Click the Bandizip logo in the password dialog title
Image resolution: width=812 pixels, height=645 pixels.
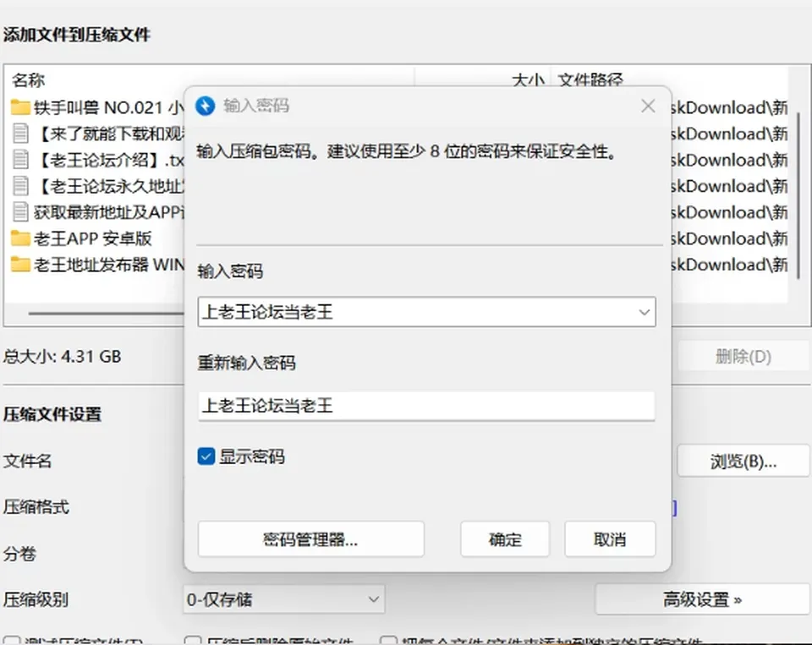click(205, 107)
